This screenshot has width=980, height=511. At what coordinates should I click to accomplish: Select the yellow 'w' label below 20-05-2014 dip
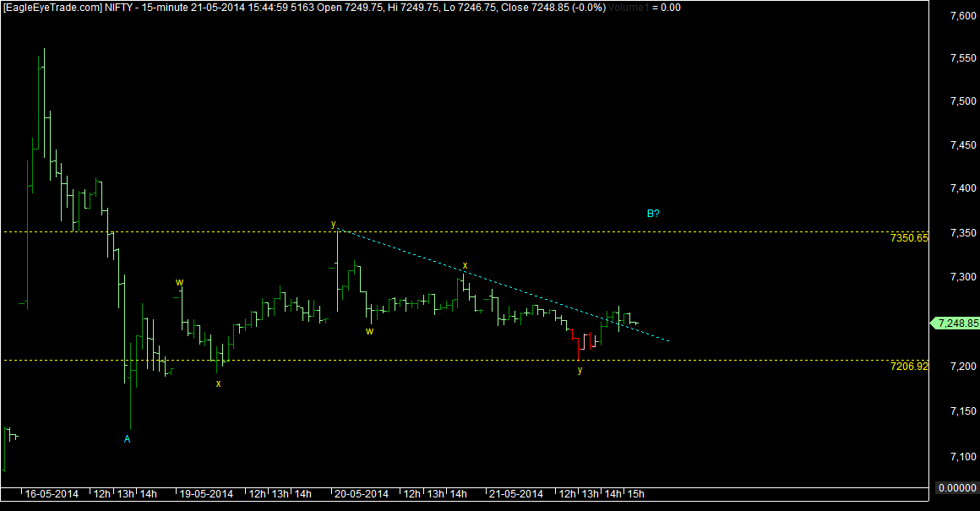pos(369,331)
